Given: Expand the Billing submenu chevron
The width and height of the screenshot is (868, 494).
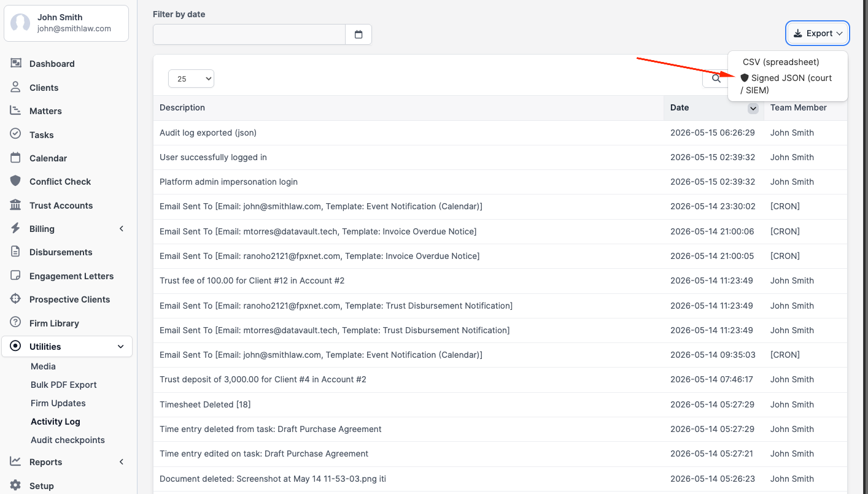Looking at the screenshot, I should (x=122, y=228).
